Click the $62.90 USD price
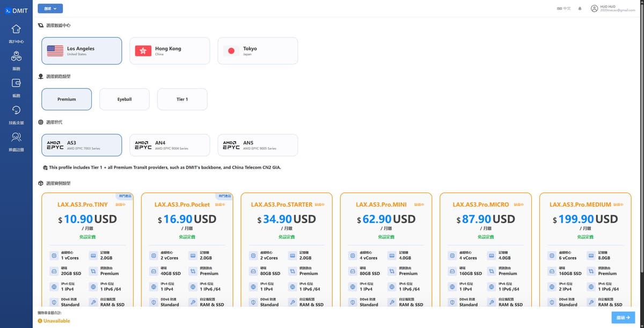 click(x=386, y=219)
